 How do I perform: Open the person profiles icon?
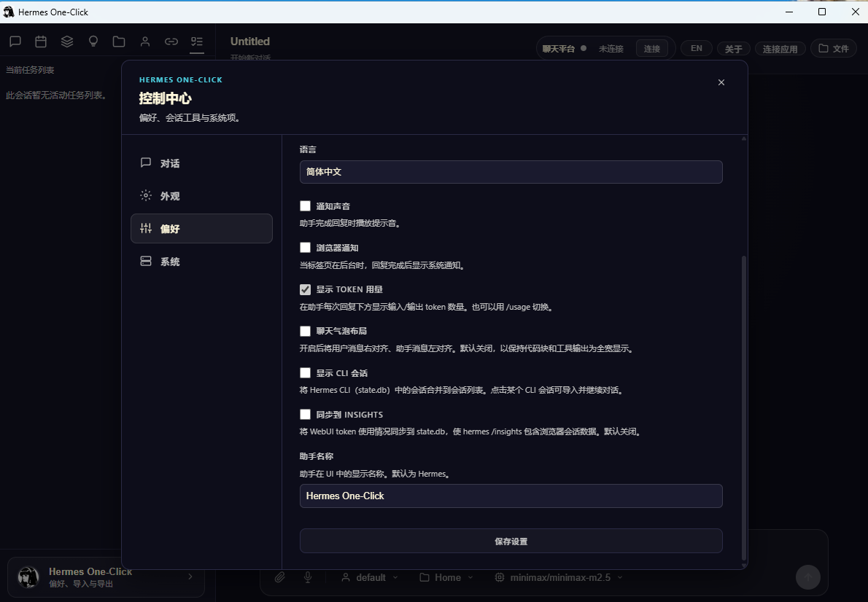[x=145, y=42]
